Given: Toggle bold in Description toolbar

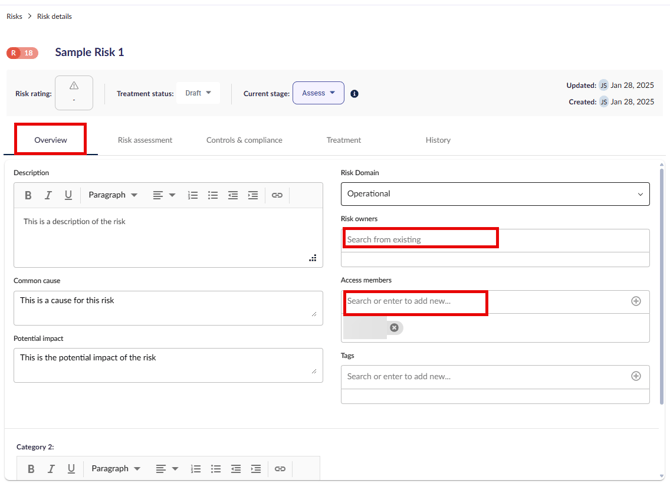Looking at the screenshot, I should coord(28,195).
